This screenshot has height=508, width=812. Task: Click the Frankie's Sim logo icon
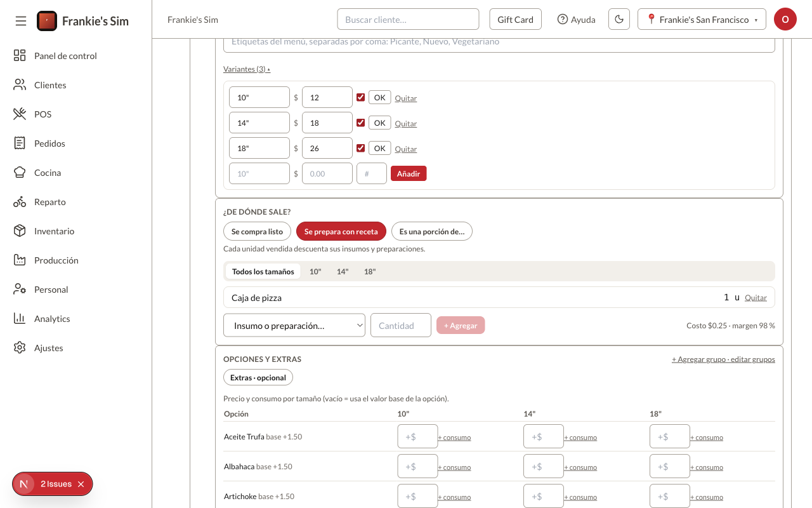point(47,21)
